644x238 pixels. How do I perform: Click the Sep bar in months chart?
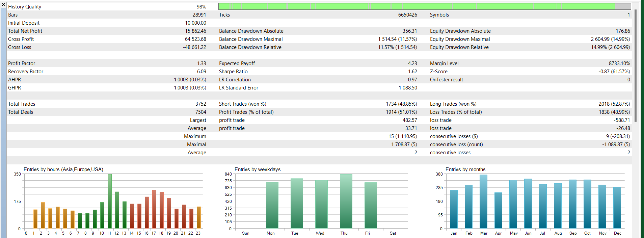(573, 204)
